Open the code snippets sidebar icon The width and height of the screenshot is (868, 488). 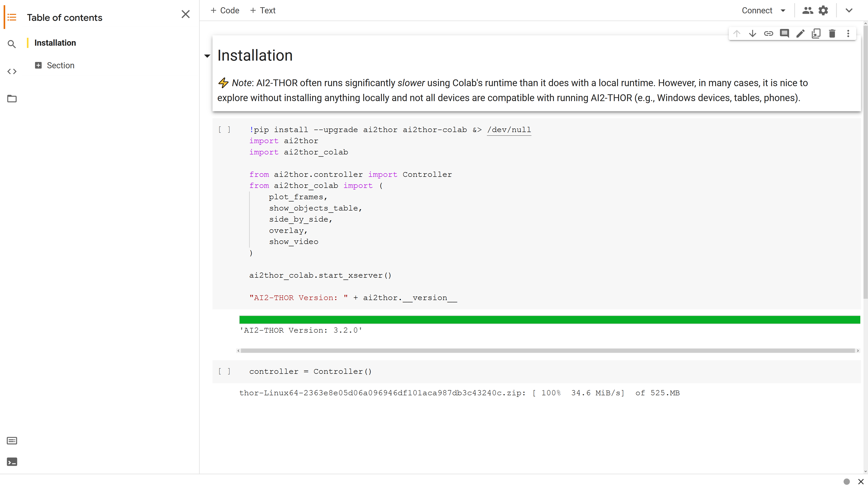[12, 71]
